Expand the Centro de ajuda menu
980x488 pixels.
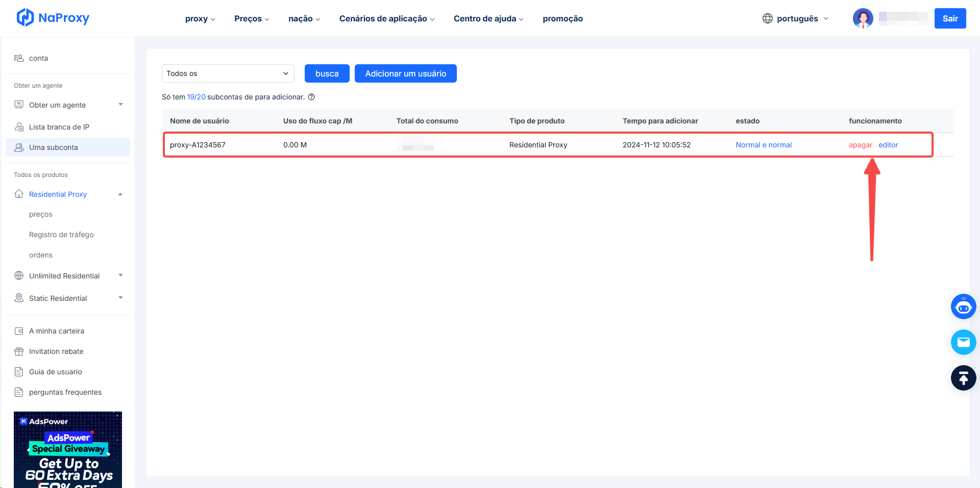coord(488,19)
